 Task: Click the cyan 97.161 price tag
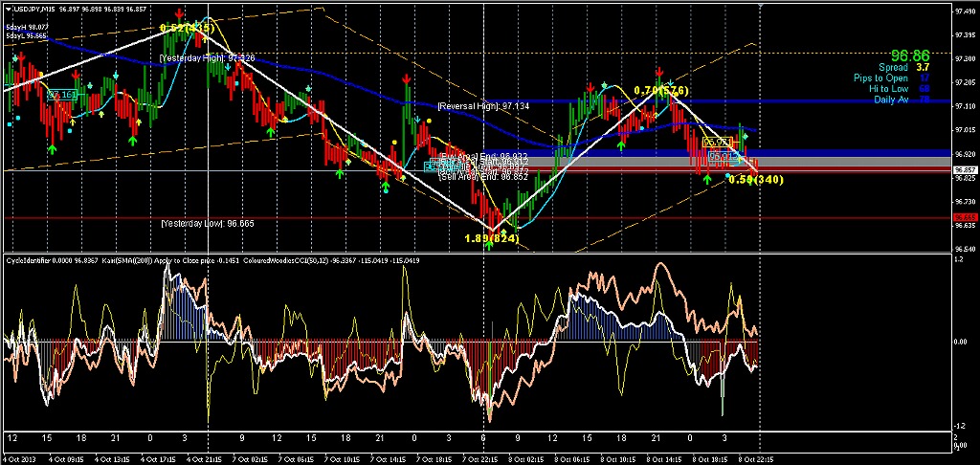(x=61, y=95)
